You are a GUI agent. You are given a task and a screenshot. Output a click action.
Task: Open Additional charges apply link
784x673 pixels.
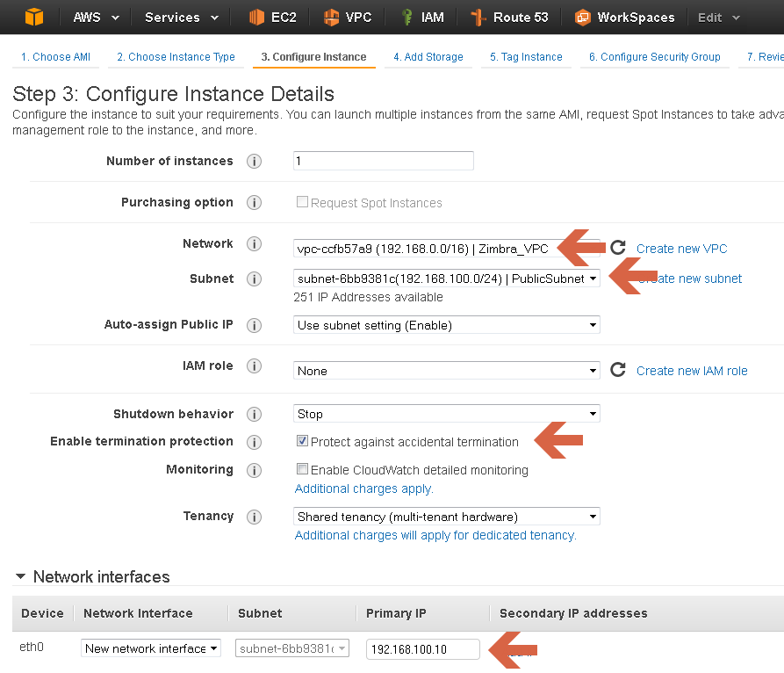click(x=363, y=488)
